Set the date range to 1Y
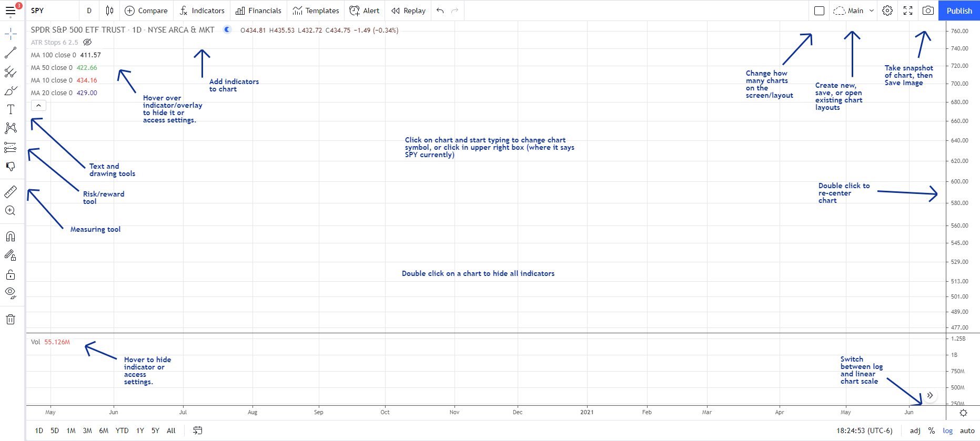 click(140, 430)
